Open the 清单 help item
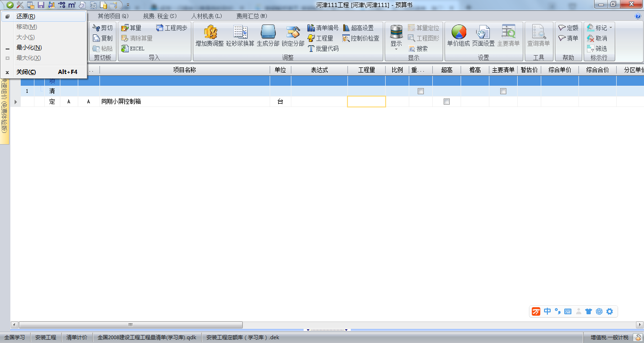 (568, 38)
